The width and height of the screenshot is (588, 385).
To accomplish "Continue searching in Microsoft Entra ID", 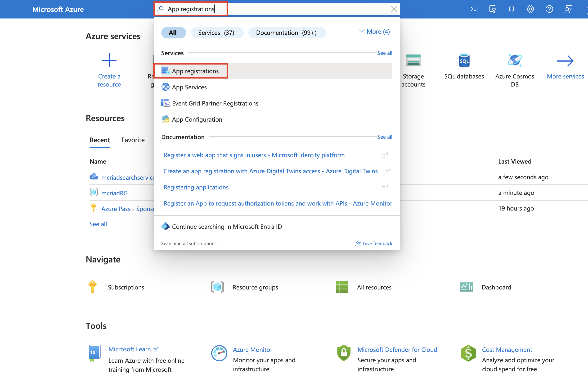I will click(227, 226).
